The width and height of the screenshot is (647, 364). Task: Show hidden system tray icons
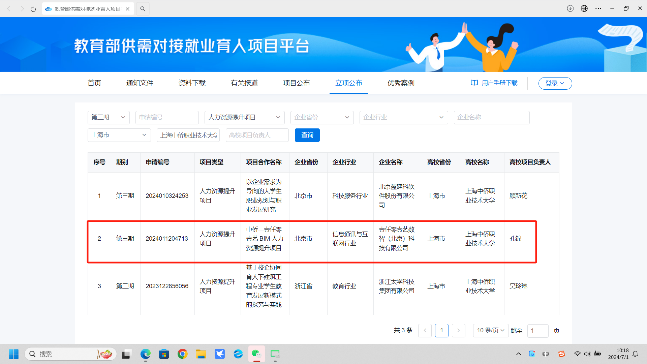click(519, 354)
